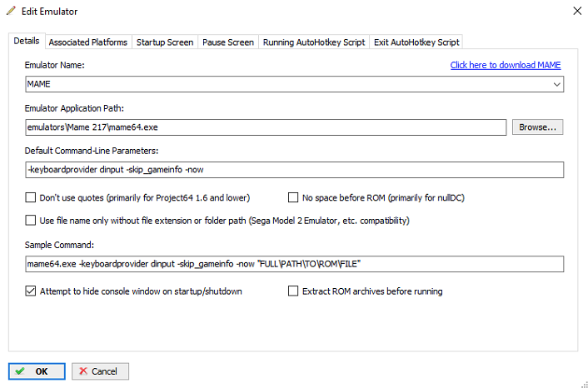
Task: Enable Extract ROM archives before running
Action: (293, 291)
